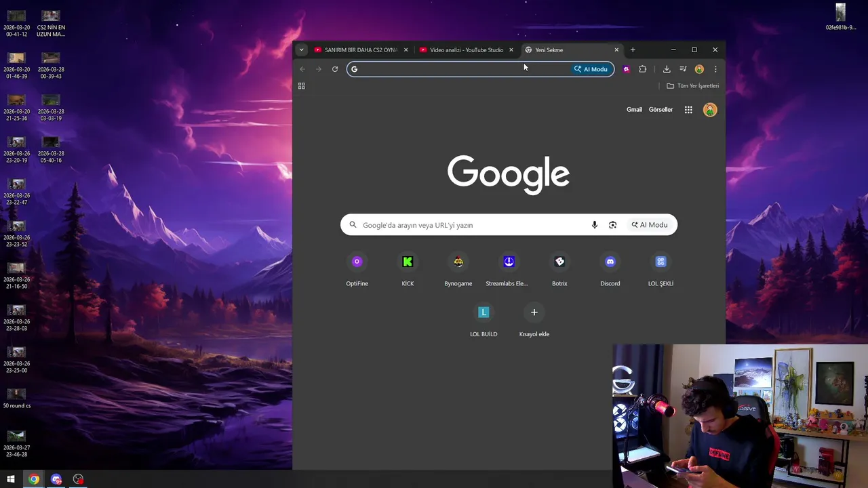Select desktop file 2026-03-28 03-03-19
The width and height of the screenshot is (868, 488).
tap(51, 108)
